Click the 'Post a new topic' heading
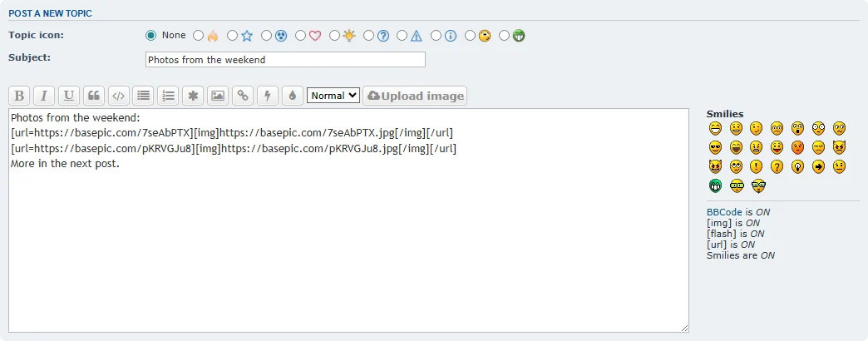Image resolution: width=868 pixels, height=341 pixels. coord(51,13)
